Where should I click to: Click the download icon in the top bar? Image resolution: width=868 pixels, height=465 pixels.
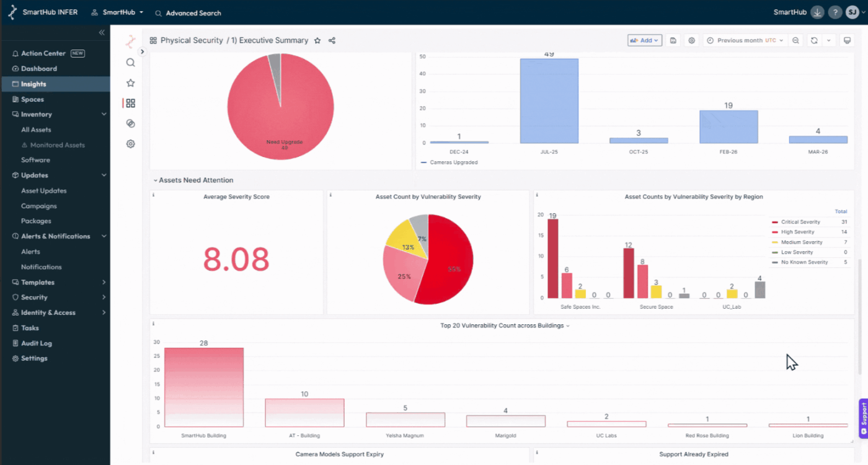click(x=817, y=12)
